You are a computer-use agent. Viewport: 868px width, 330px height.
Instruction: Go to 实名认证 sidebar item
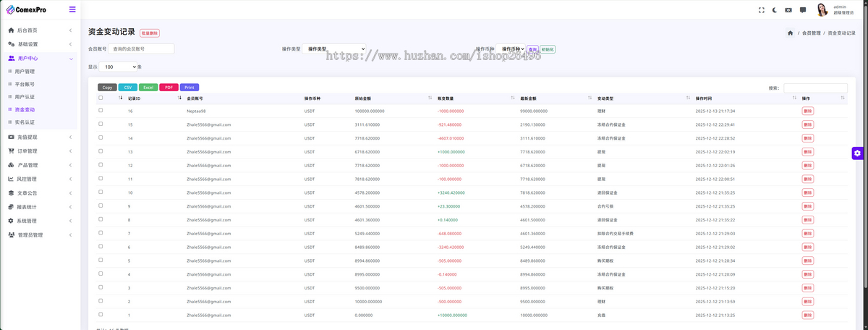pyautogui.click(x=25, y=122)
